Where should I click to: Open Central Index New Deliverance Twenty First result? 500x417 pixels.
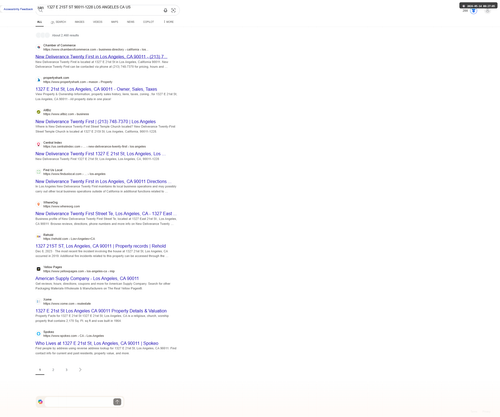tap(100, 154)
